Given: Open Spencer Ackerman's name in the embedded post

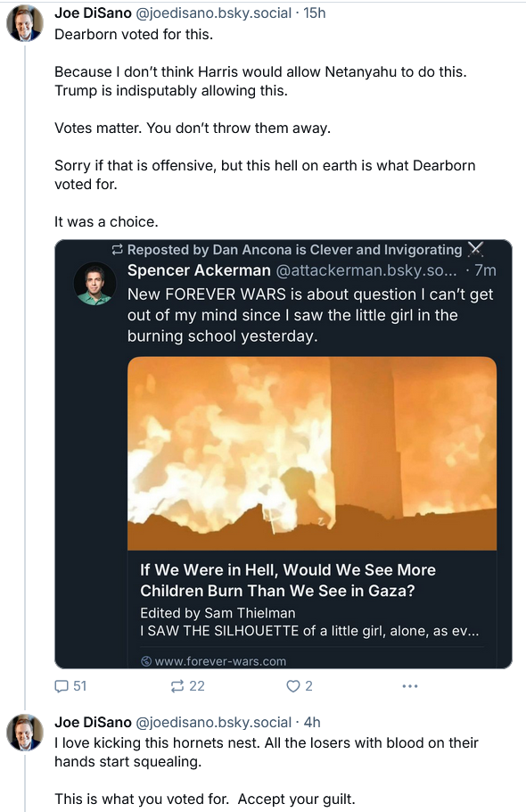Looking at the screenshot, I should click(199, 269).
